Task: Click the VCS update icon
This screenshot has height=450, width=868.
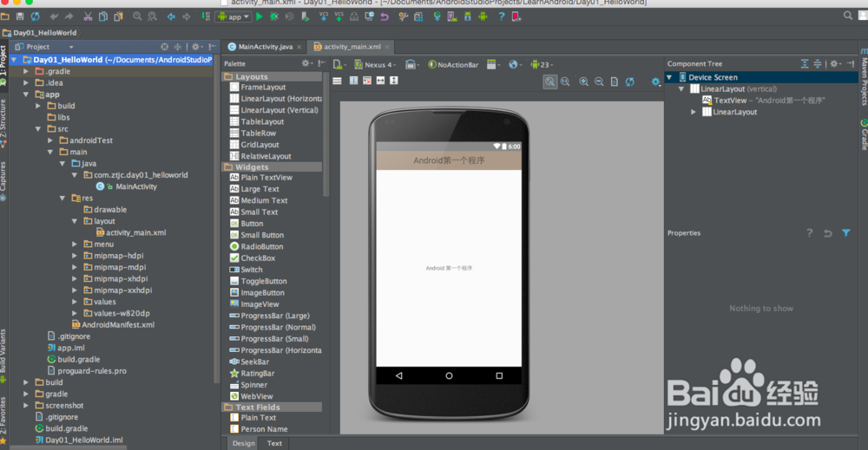Action: click(323, 16)
